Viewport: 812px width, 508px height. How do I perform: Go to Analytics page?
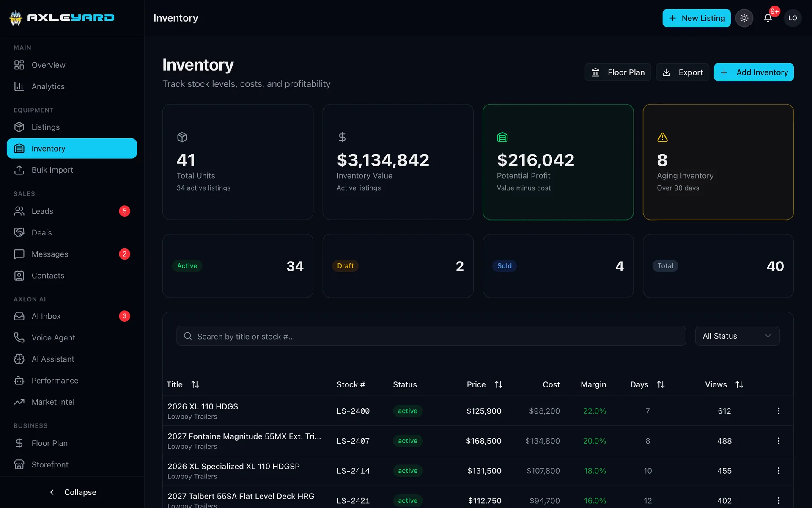[x=72, y=86]
